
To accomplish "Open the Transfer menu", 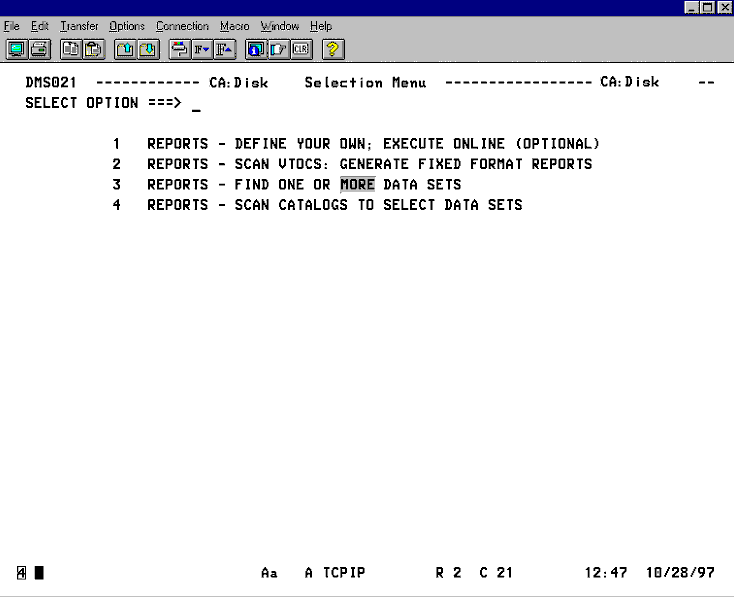I will pos(79,26).
